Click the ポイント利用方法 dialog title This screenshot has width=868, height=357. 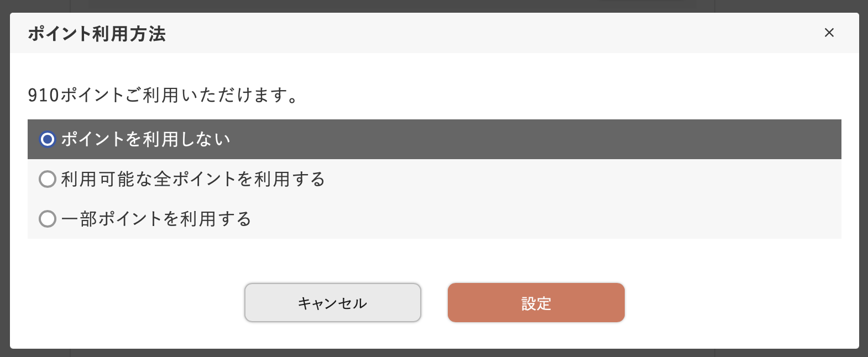97,33
